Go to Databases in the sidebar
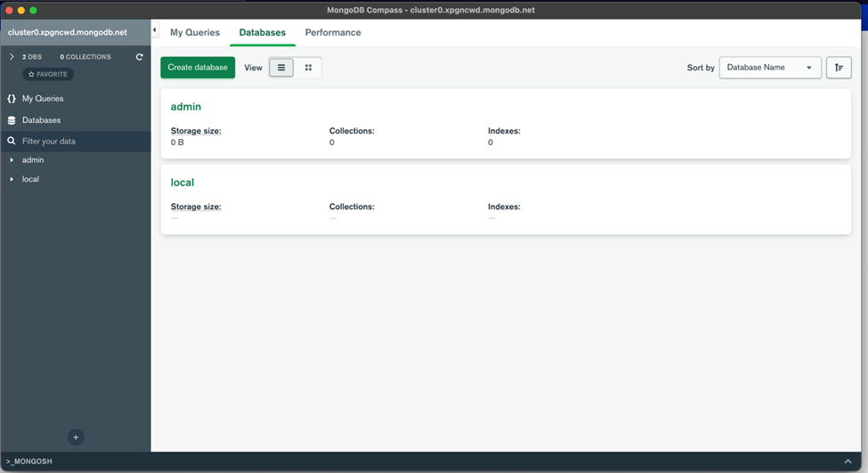868x473 pixels. 42,120
